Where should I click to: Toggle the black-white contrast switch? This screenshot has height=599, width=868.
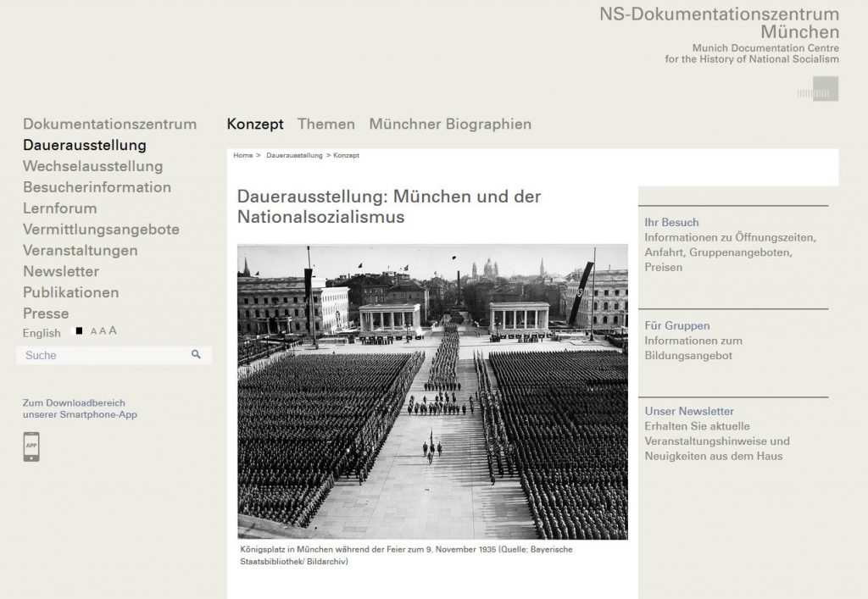click(79, 331)
